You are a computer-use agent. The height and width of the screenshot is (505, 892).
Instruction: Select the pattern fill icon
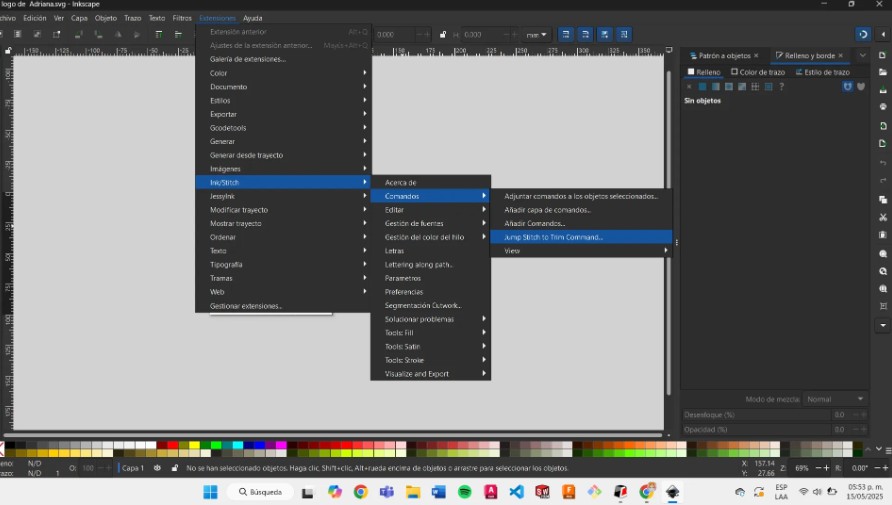(x=755, y=86)
